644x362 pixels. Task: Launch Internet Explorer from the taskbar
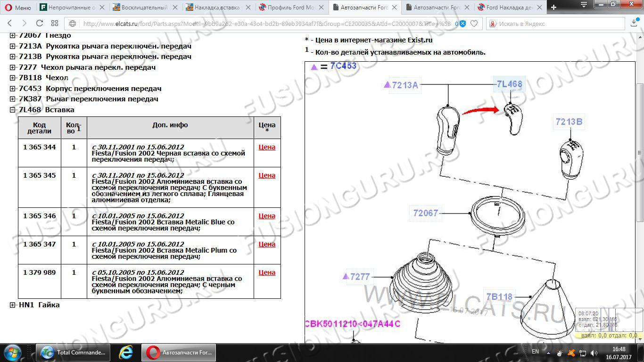126,353
